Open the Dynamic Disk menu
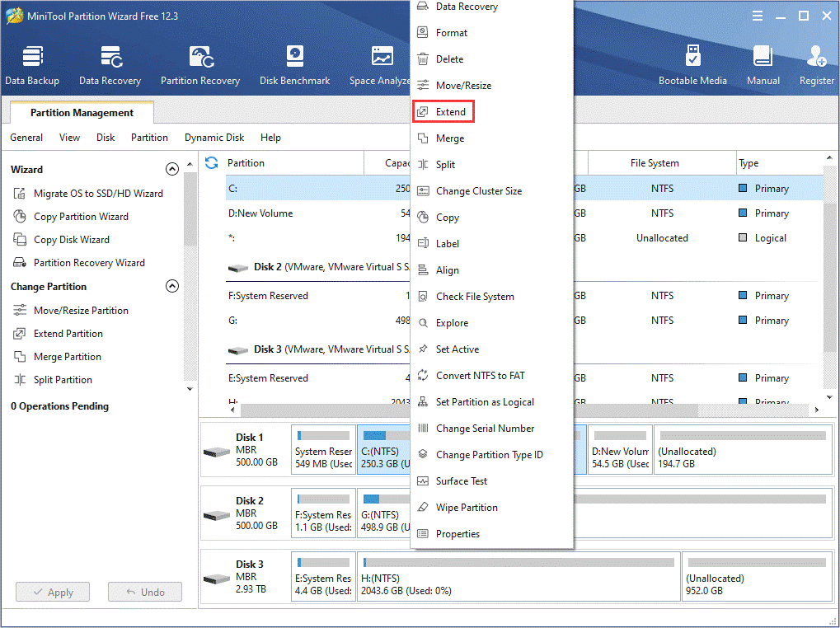The image size is (840, 628). coord(214,138)
